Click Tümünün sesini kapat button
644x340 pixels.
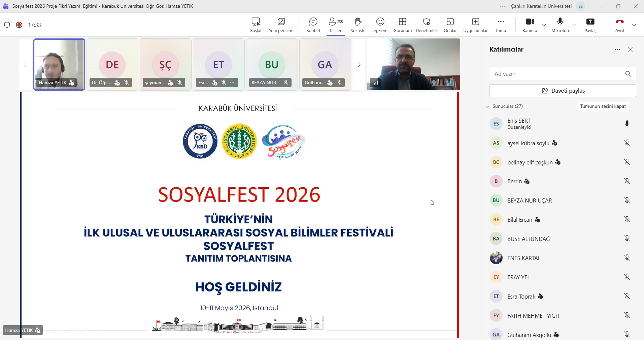pyautogui.click(x=603, y=106)
